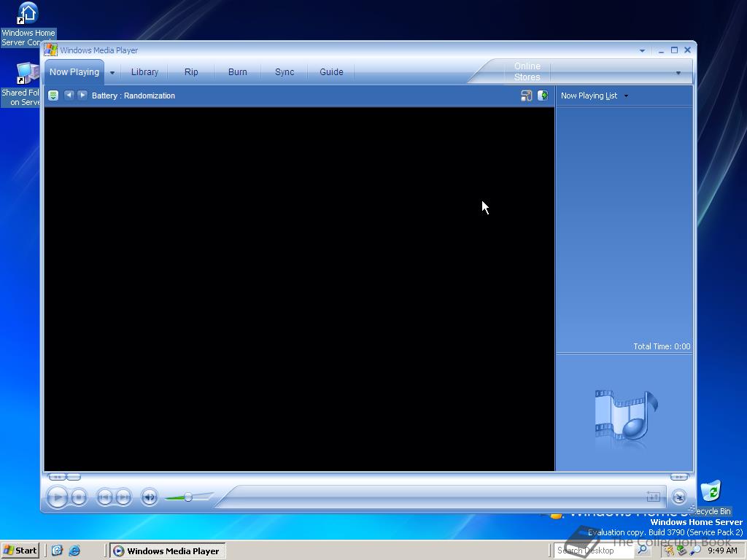Skip to the previous track

[105, 497]
